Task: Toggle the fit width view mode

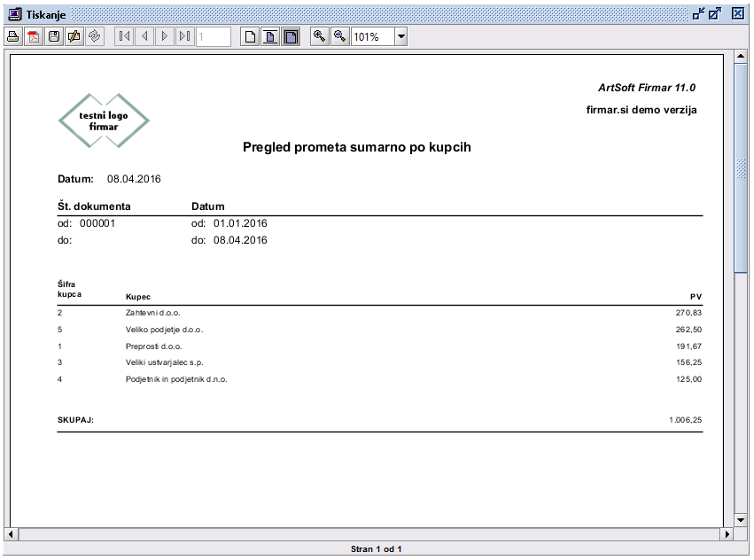Action: point(291,36)
